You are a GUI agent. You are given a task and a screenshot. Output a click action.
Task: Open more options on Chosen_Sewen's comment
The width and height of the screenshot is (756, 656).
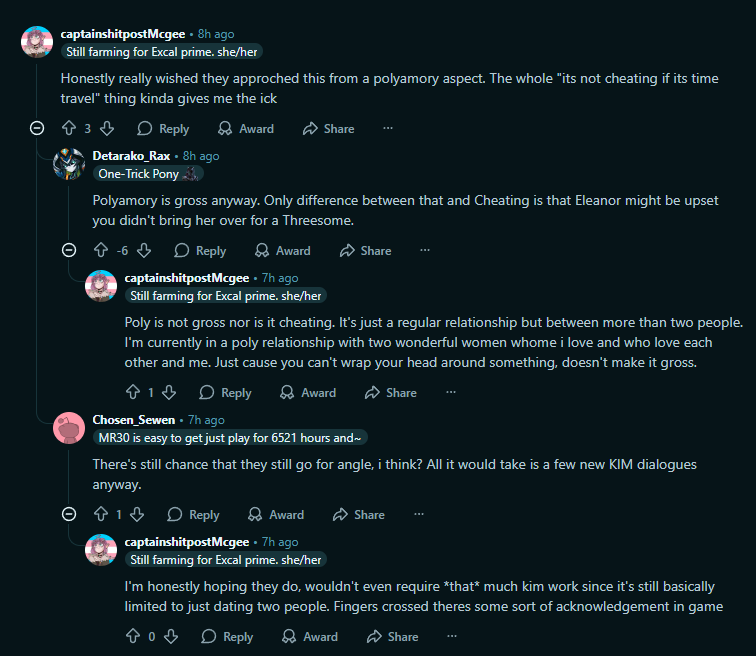pos(418,514)
